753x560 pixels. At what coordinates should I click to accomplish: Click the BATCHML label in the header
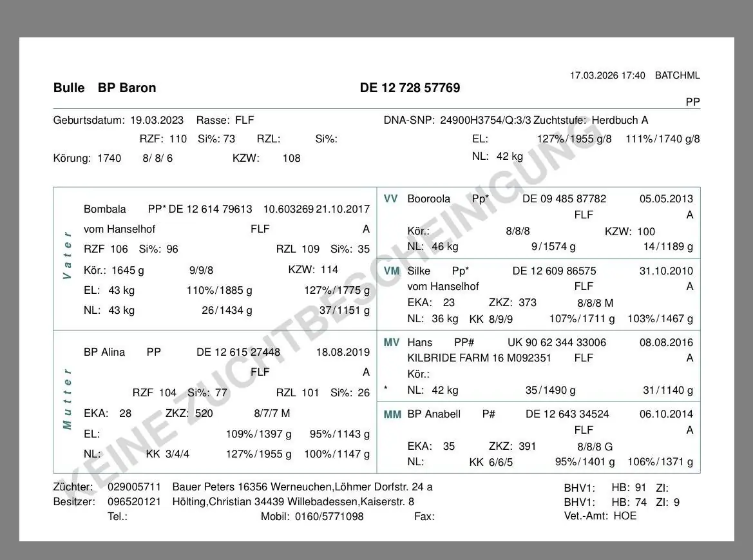tap(677, 75)
